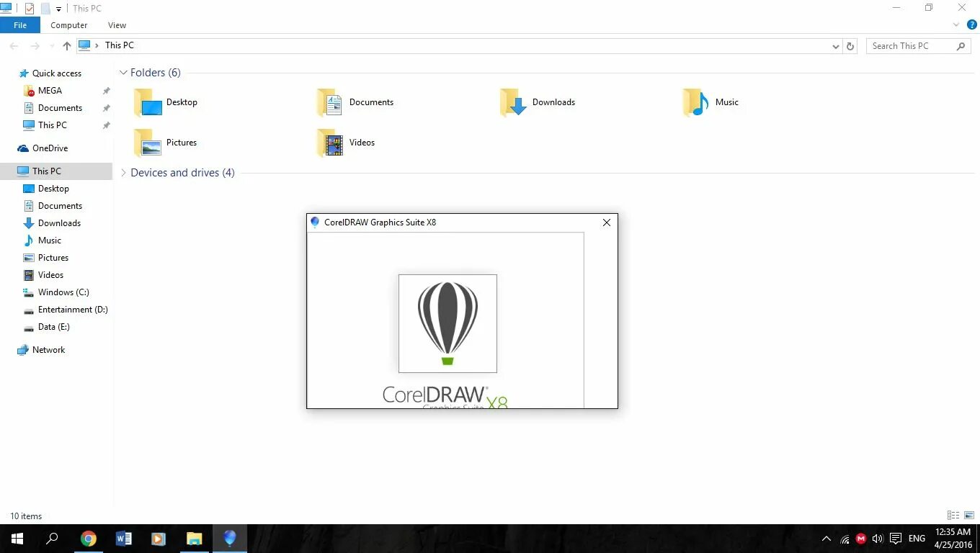The height and width of the screenshot is (553, 980).
Task: Open Explorer Help question mark
Action: pos(972,24)
